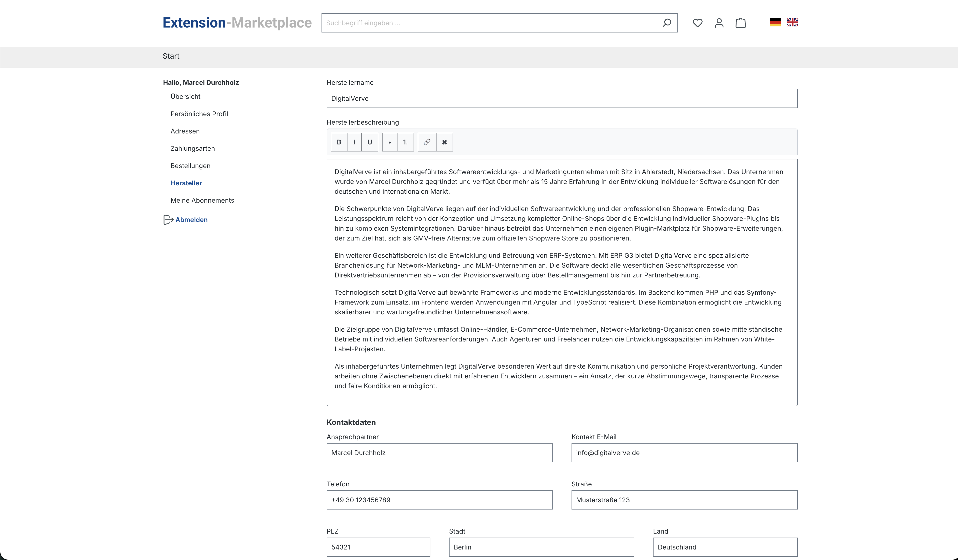
Task: Go to Persönliches Profil in sidebar
Action: (199, 114)
